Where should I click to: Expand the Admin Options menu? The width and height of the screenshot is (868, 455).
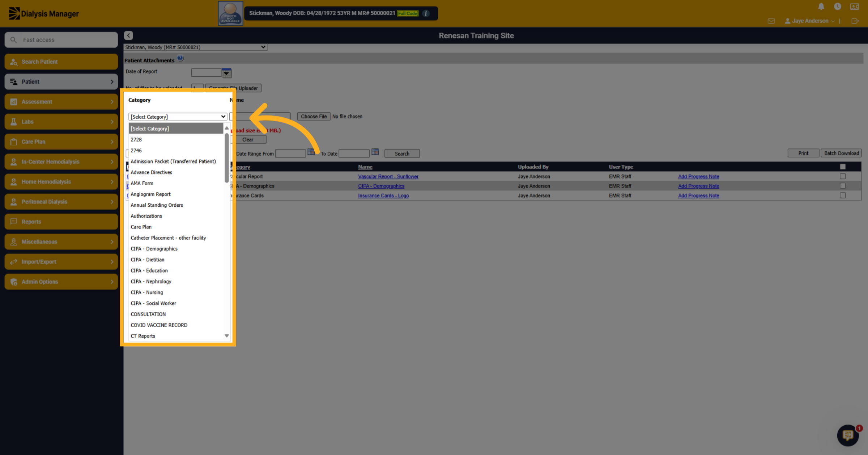click(61, 282)
